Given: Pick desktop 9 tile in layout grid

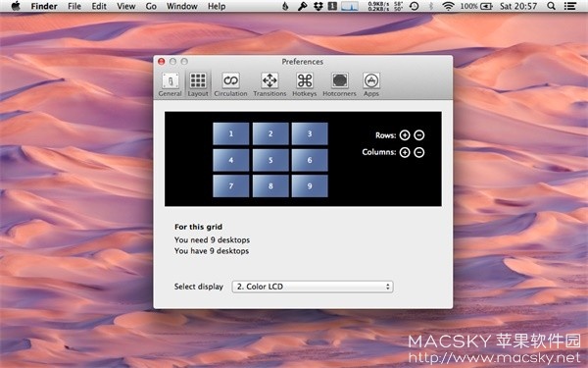Looking at the screenshot, I should point(310,185).
